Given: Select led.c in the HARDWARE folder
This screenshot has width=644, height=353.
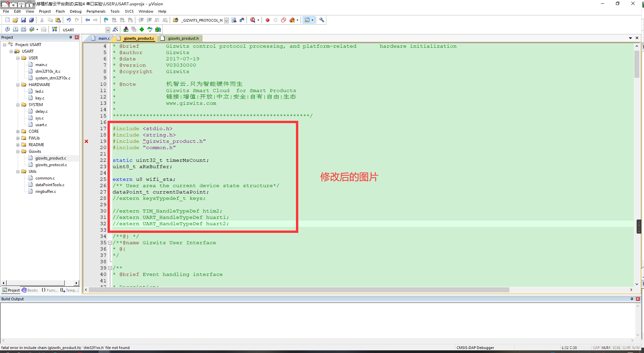Looking at the screenshot, I should click(x=39, y=91).
